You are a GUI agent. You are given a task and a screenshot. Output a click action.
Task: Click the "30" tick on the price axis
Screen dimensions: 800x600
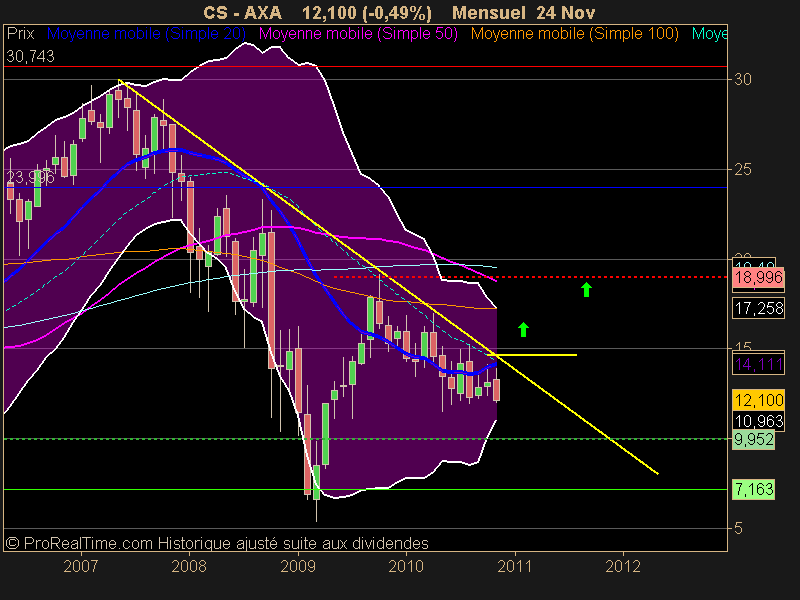(x=743, y=79)
